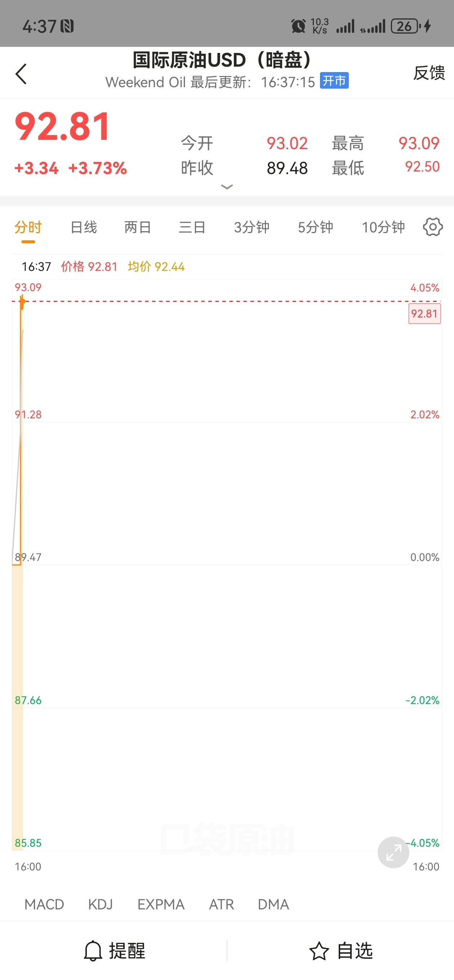
Task: Select the 10分钟 interval tab
Action: pos(383,227)
